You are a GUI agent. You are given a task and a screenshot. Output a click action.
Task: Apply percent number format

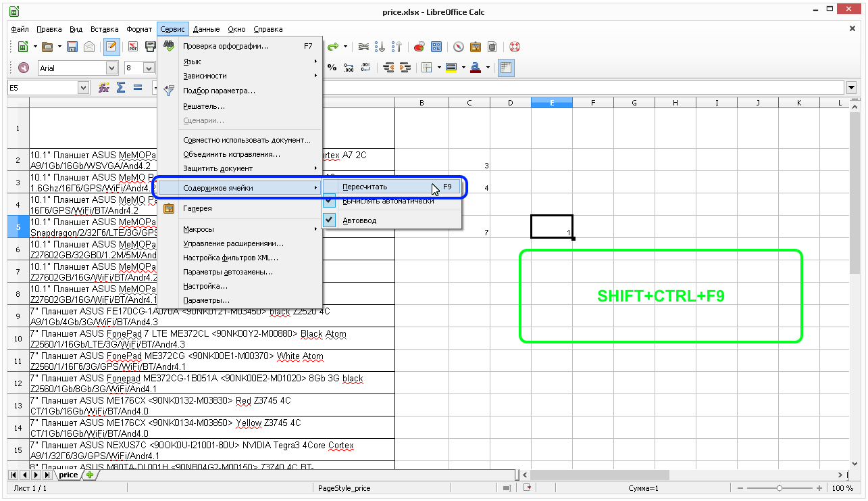[x=332, y=68]
